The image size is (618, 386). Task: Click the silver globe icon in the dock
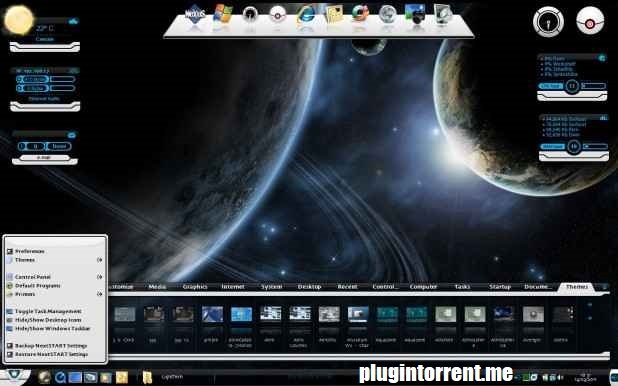pyautogui.click(x=387, y=15)
